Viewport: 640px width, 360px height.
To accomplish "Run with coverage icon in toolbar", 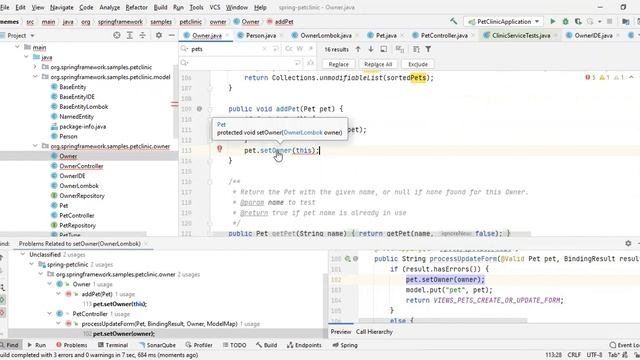I will point(578,22).
